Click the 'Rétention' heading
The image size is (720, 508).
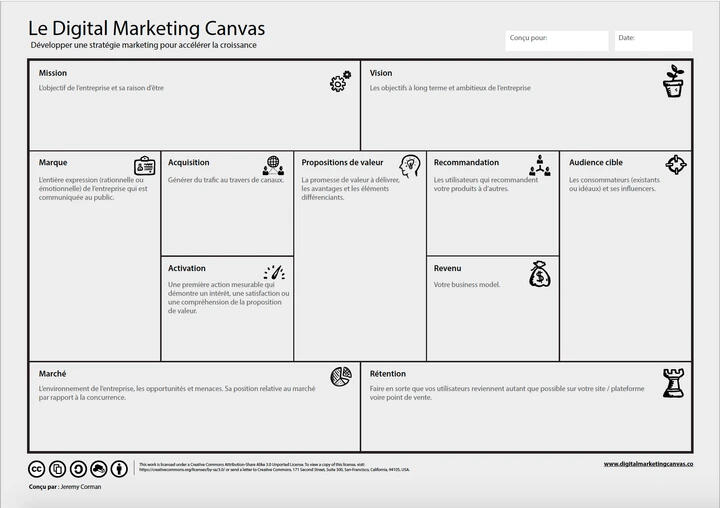pyautogui.click(x=388, y=374)
